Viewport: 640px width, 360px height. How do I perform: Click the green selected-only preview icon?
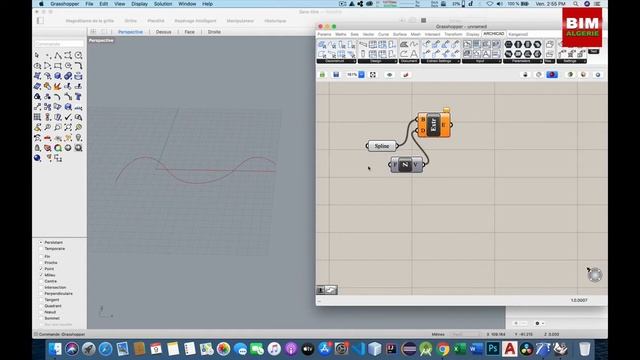click(570, 75)
